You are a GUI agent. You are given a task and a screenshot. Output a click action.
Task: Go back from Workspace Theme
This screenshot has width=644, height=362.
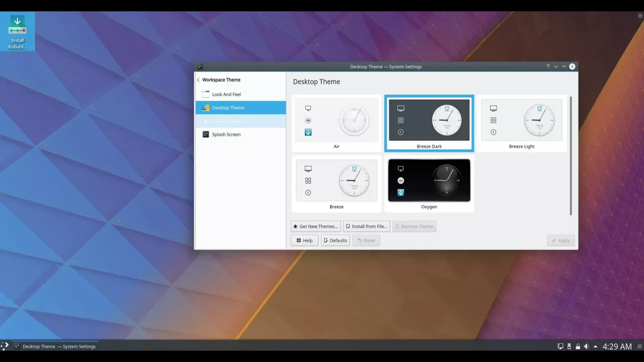pyautogui.click(x=198, y=80)
